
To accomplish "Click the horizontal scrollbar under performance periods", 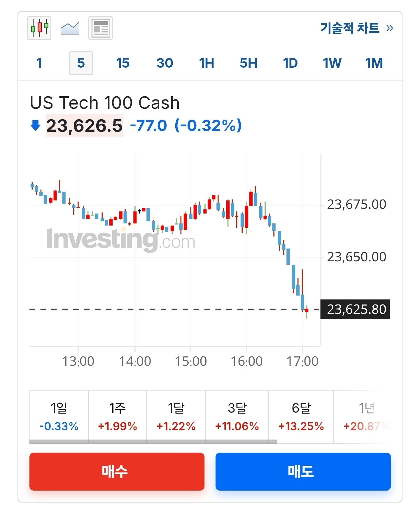I will (x=153, y=442).
